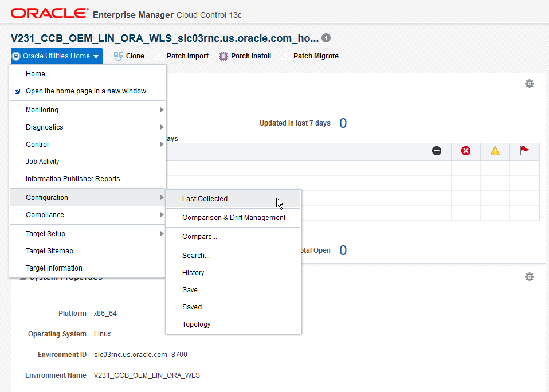The height and width of the screenshot is (392, 549).
Task: Click the Platform value x86_64
Action: pos(105,313)
